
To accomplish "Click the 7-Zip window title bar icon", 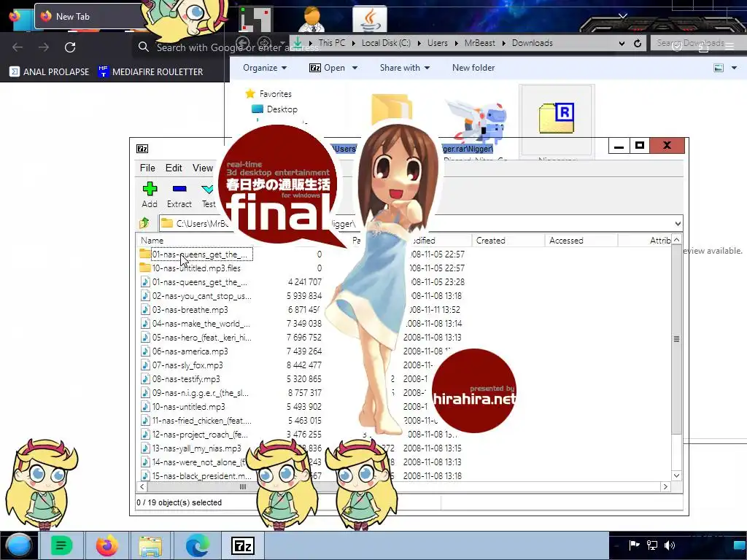I will coord(142,149).
